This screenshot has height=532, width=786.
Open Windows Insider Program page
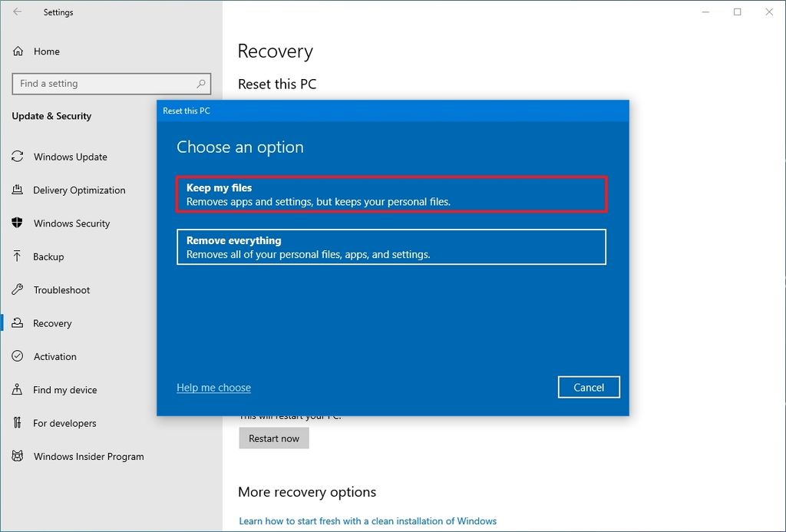(x=89, y=456)
